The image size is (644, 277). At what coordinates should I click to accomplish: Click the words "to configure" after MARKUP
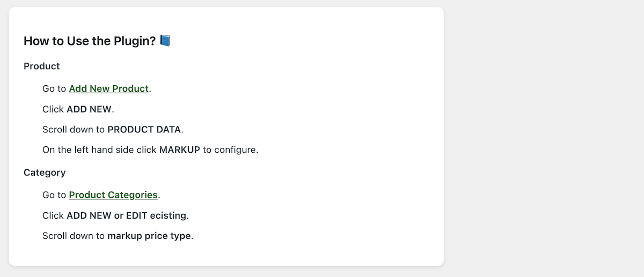click(230, 150)
